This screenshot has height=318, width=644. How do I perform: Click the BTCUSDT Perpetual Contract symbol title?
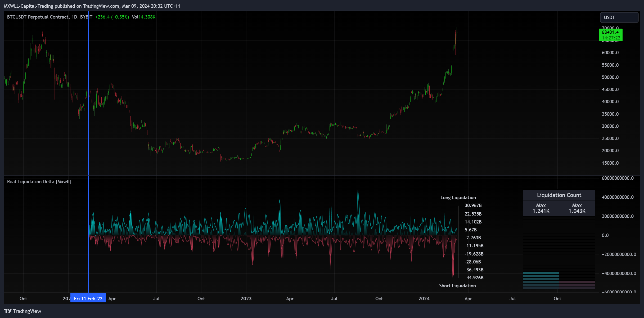pos(50,17)
